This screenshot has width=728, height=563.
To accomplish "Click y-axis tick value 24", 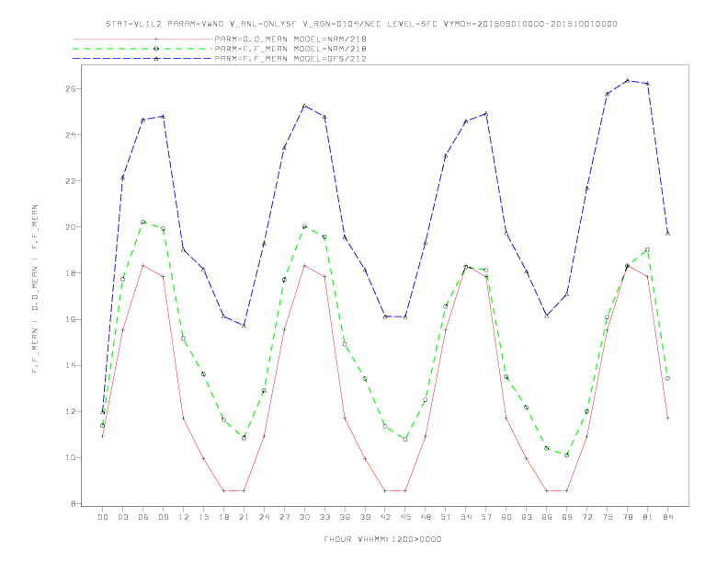I will (x=70, y=134).
